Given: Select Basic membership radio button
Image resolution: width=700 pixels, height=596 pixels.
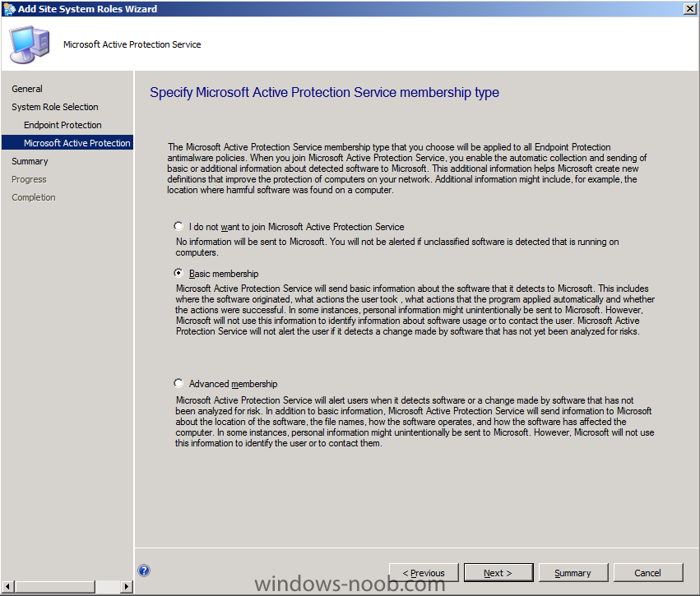Looking at the screenshot, I should 178,273.
